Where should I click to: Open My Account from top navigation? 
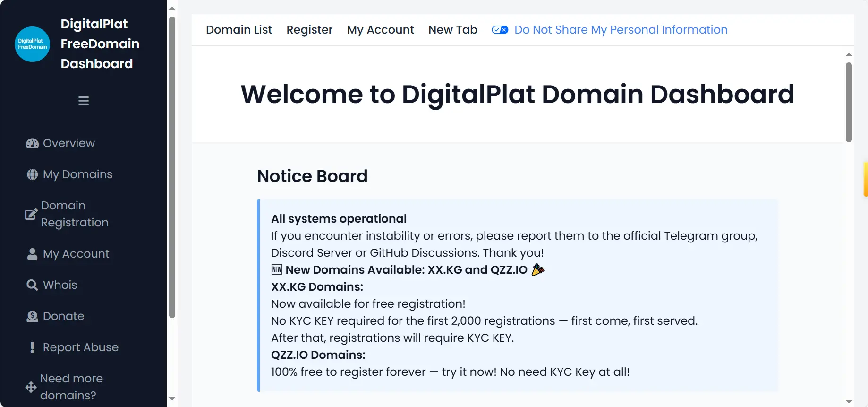click(381, 30)
